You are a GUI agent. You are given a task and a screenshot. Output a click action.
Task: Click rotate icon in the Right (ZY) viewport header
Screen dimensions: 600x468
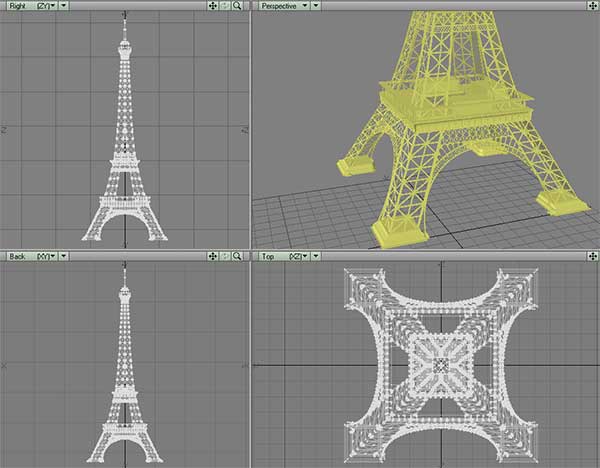pyautogui.click(x=225, y=5)
